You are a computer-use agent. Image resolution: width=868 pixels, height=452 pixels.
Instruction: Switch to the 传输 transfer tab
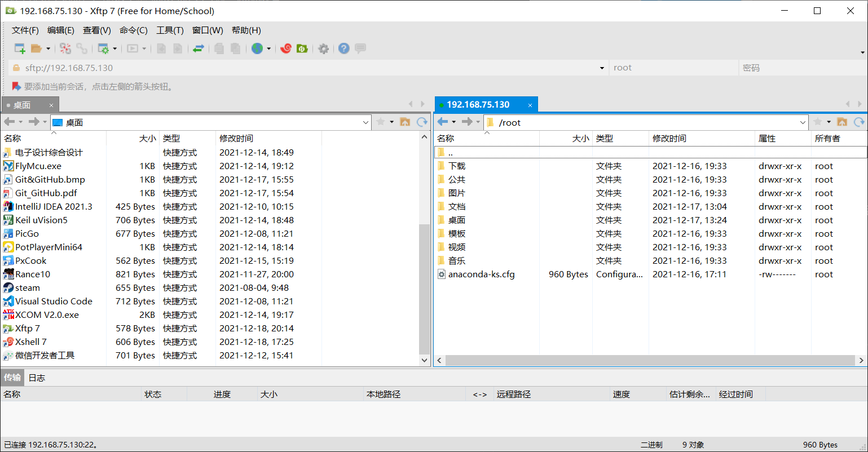coord(12,378)
